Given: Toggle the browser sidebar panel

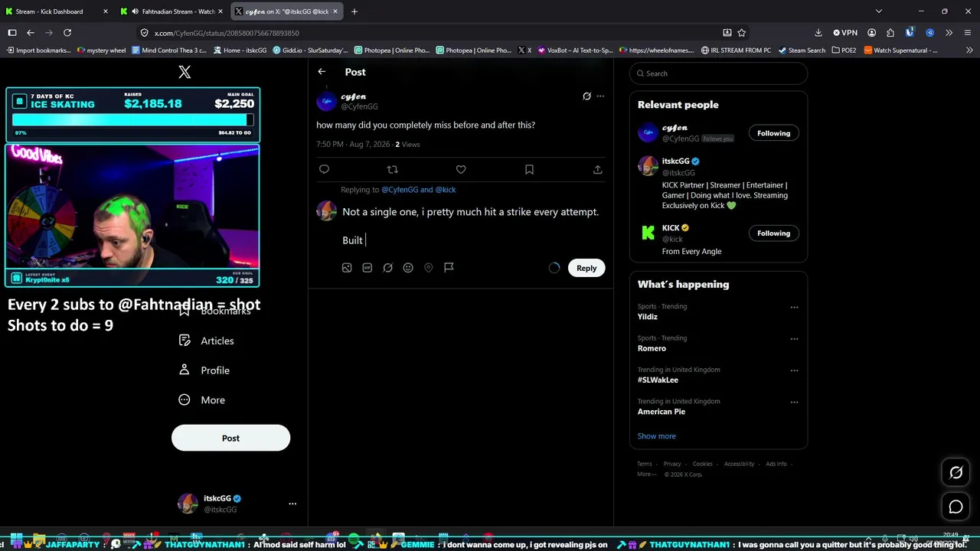Looking at the screenshot, I should [12, 33].
